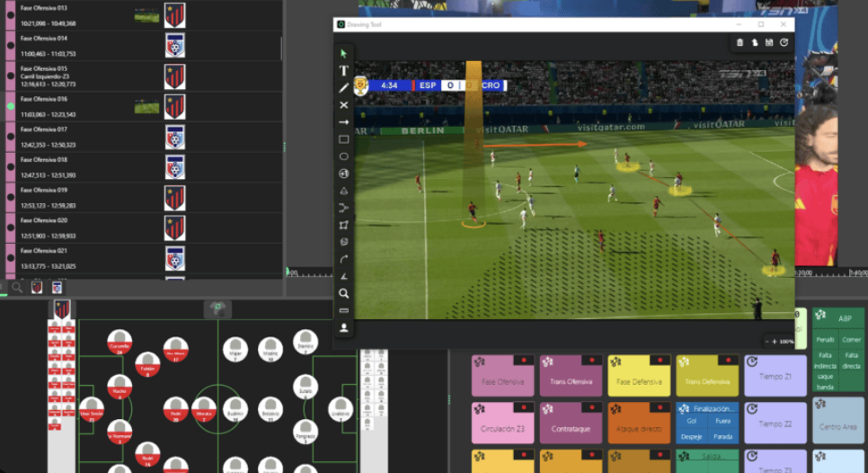Click the reset refresh icon in Drawing Tool
Image resolution: width=868 pixels, height=473 pixels.
[x=784, y=42]
